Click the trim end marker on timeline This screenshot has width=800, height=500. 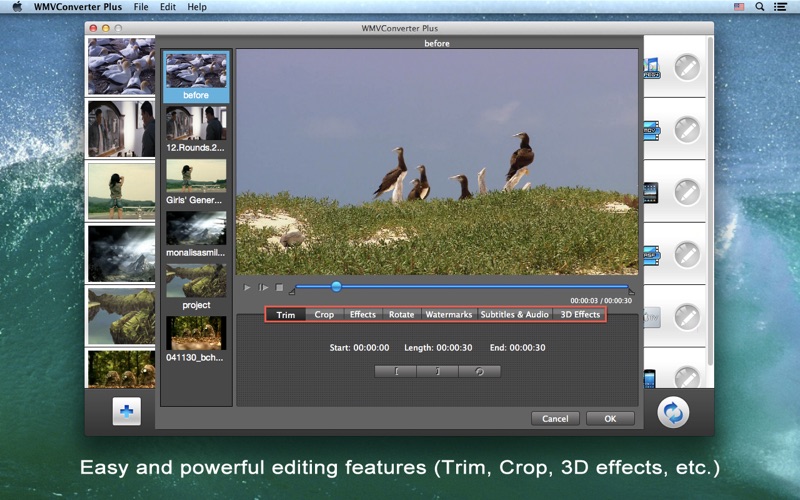(x=632, y=291)
